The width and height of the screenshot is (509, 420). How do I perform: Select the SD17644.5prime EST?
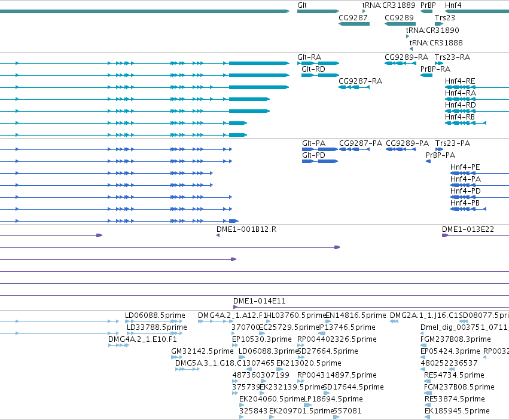tap(327, 393)
